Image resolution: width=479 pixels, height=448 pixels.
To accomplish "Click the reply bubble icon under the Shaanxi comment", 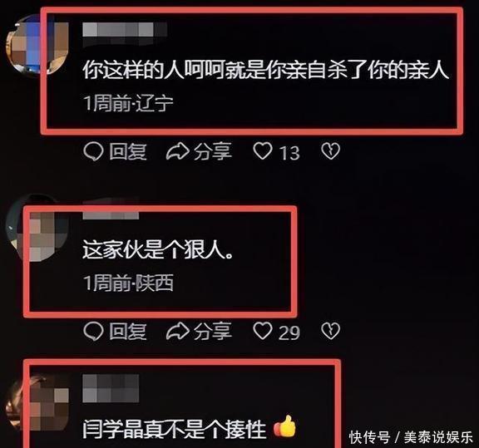I will (93, 331).
